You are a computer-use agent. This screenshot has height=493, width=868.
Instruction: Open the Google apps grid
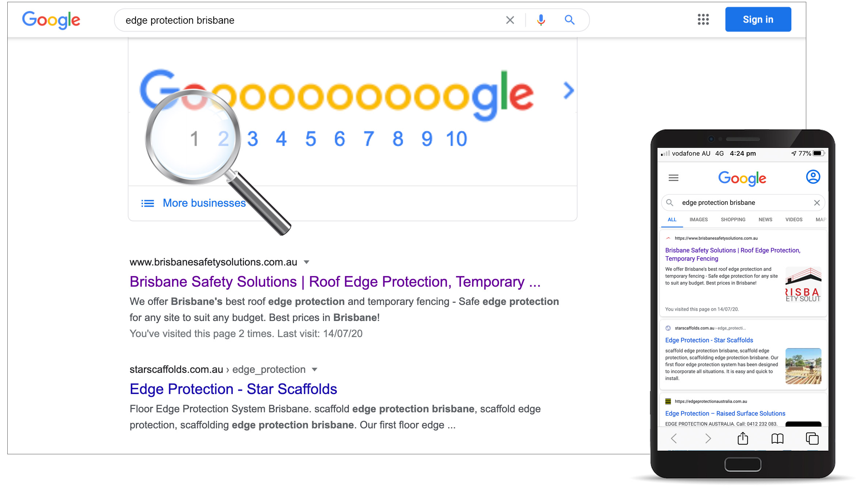pos(703,19)
